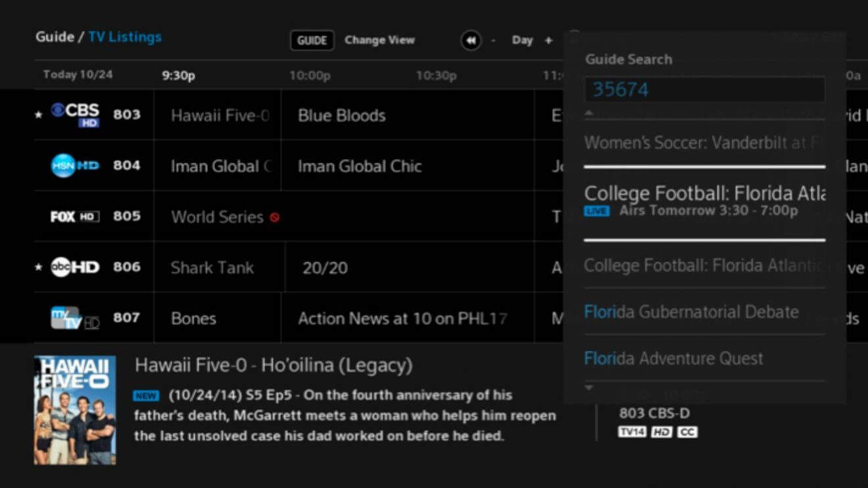Click red blocked icon beside World Series
The image size is (868, 488).
click(275, 217)
